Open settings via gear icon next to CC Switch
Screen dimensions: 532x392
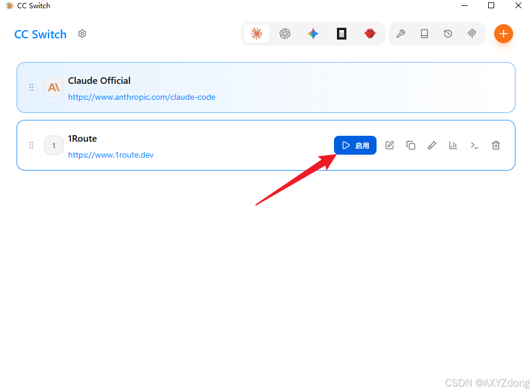coord(82,34)
